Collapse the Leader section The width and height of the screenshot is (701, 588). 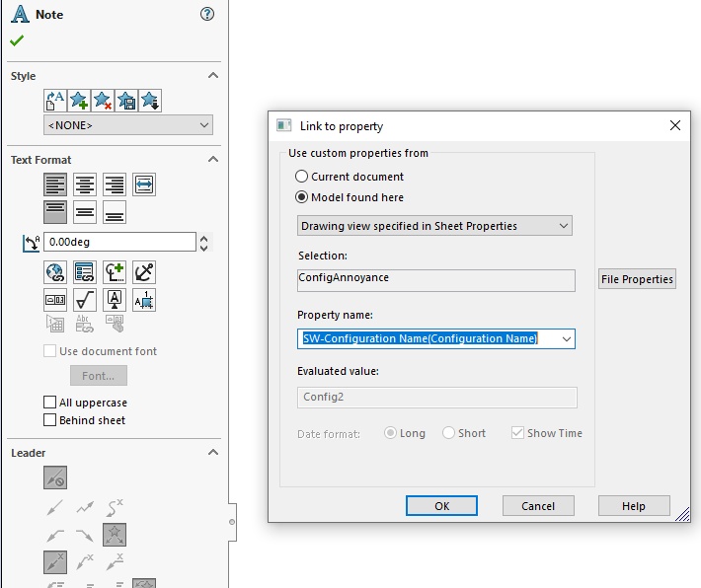pyautogui.click(x=213, y=452)
